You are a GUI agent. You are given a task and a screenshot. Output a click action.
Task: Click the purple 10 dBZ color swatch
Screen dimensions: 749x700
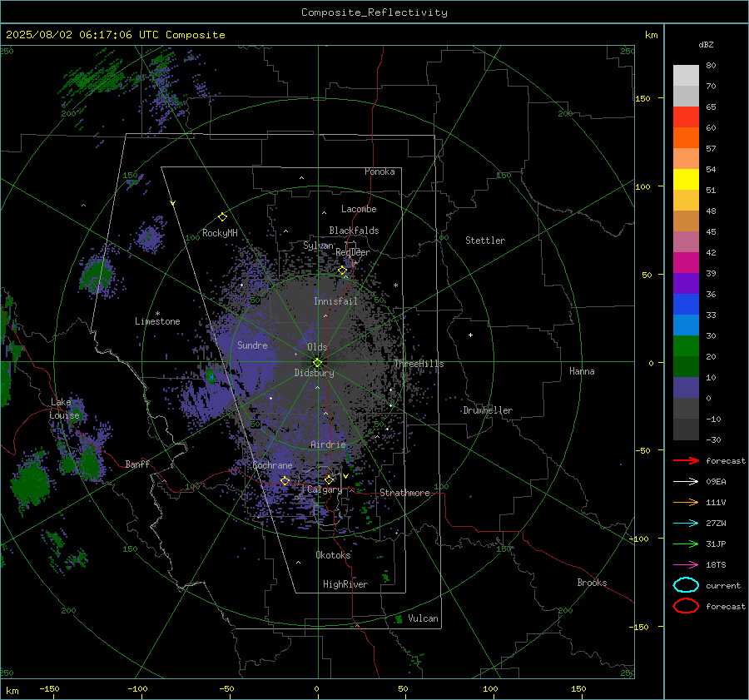686,388
